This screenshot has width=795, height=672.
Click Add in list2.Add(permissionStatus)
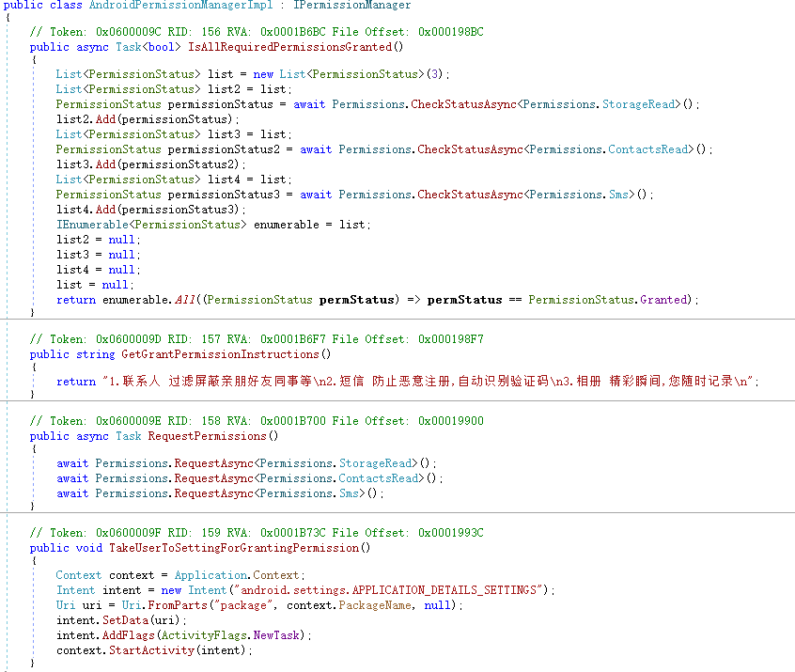coord(105,119)
